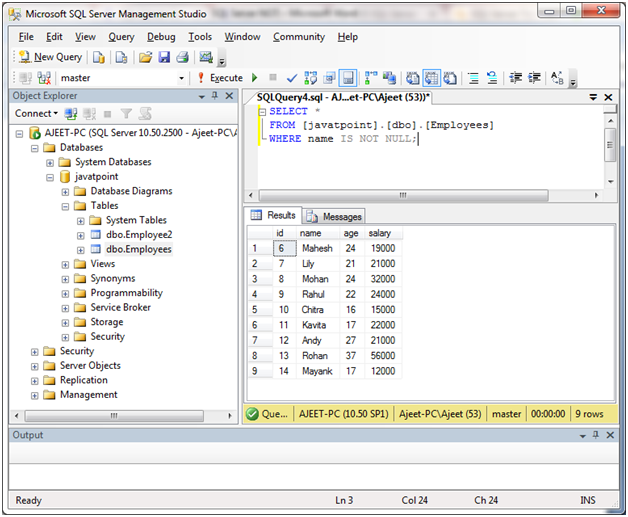
Task: Select Results to Grid option
Action: pos(431,78)
